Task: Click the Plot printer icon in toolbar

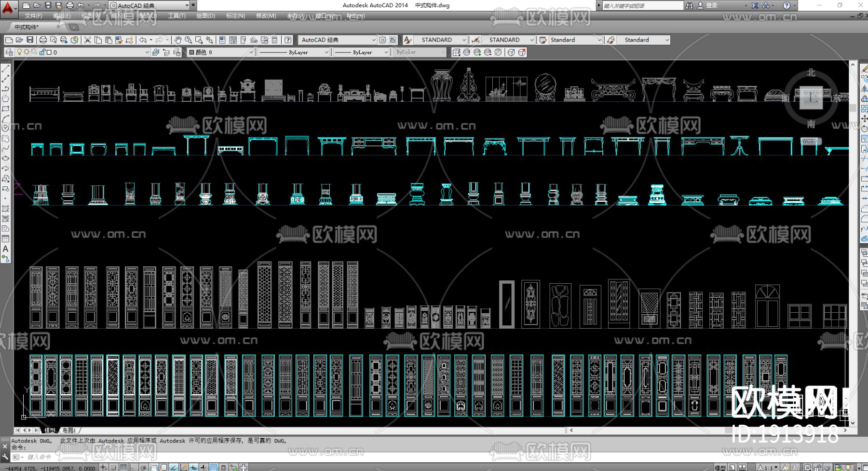Action: (43, 40)
